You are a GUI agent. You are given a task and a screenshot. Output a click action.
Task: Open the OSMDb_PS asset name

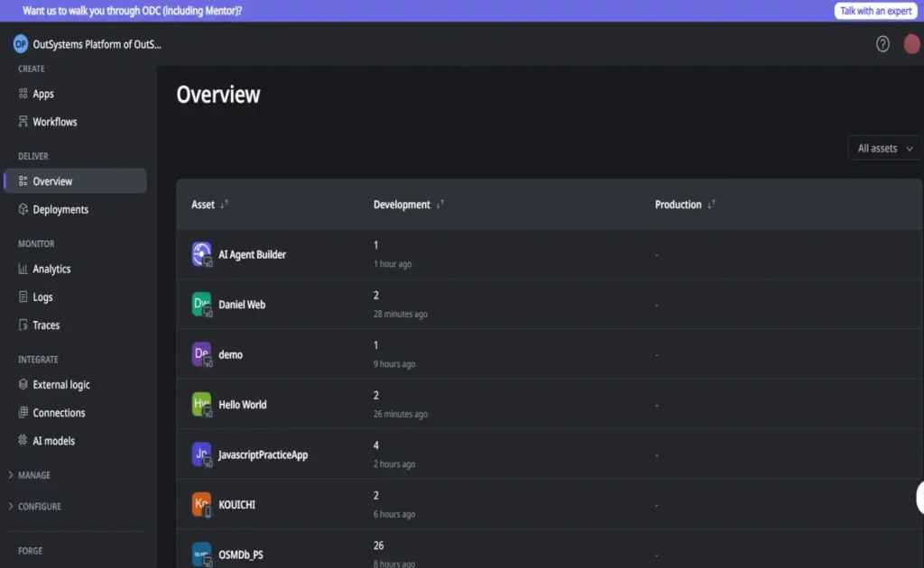(241, 555)
